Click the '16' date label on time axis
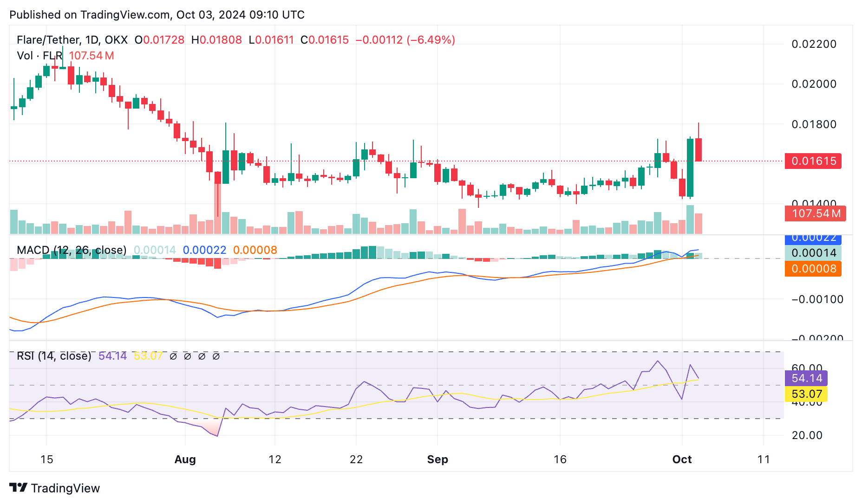This screenshot has height=504, width=862. 560,459
